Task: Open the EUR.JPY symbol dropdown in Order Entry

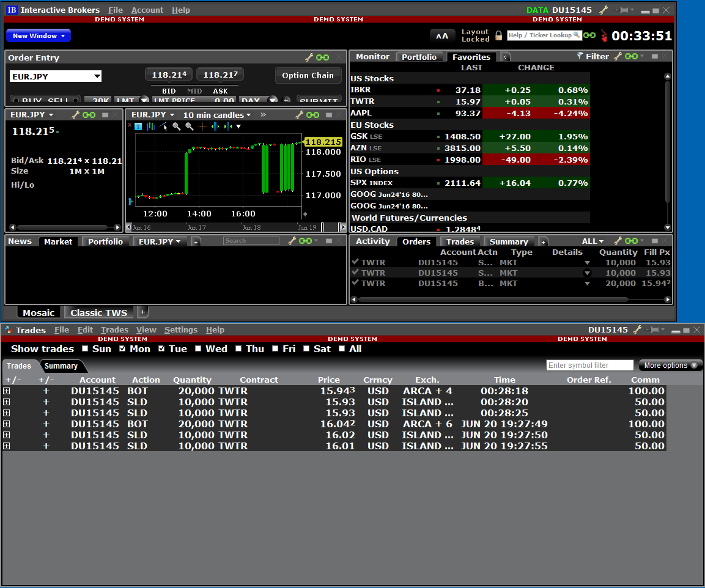Action: tap(97, 76)
